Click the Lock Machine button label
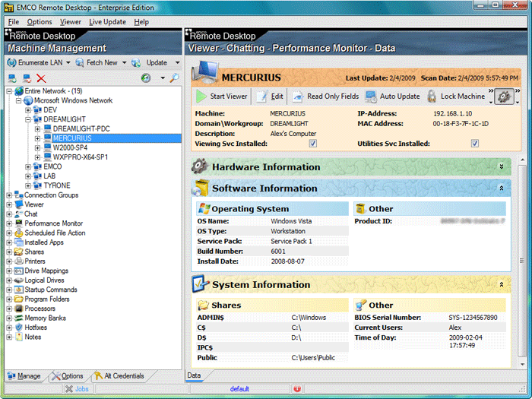532x399 pixels. (463, 97)
